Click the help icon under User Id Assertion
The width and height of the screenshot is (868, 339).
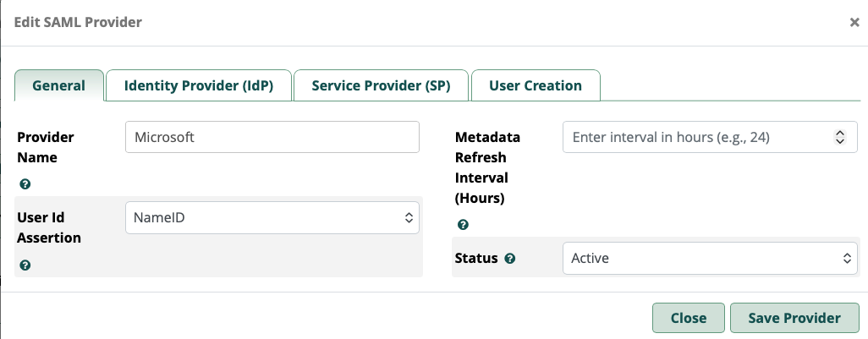click(25, 265)
